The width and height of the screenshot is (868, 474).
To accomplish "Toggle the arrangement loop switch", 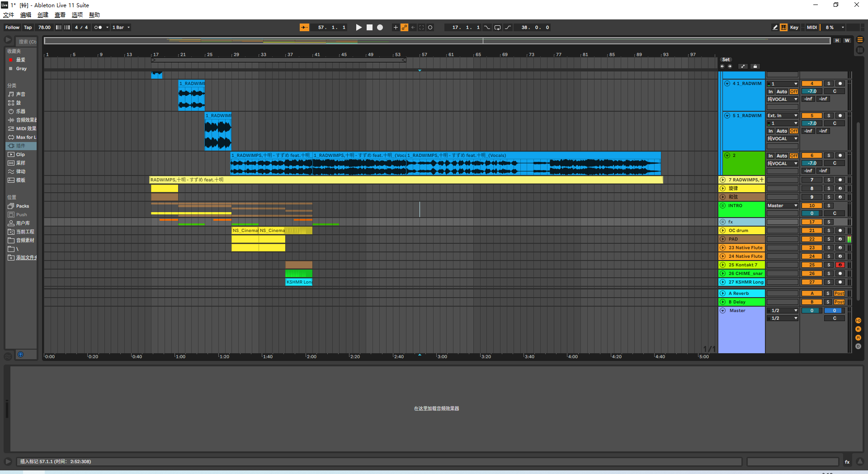I will click(497, 28).
